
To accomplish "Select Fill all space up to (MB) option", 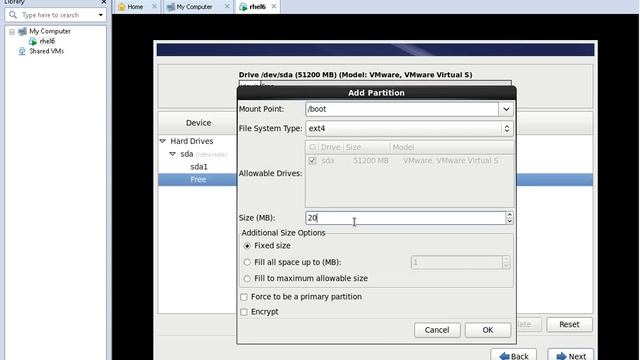I will 247,262.
